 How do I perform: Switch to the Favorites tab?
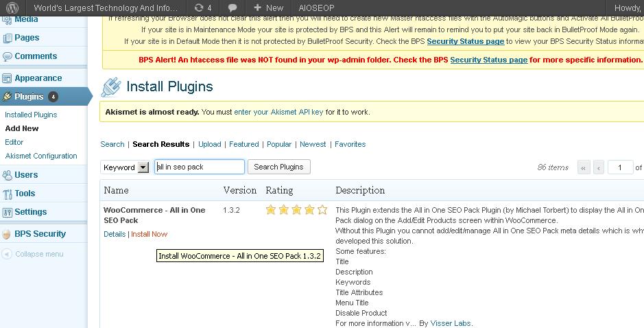pyautogui.click(x=350, y=144)
